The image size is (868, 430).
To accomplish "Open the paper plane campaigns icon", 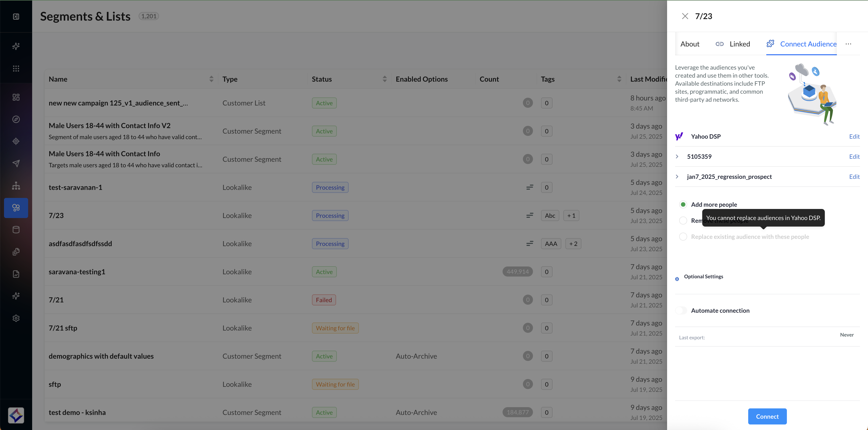I will pyautogui.click(x=16, y=164).
